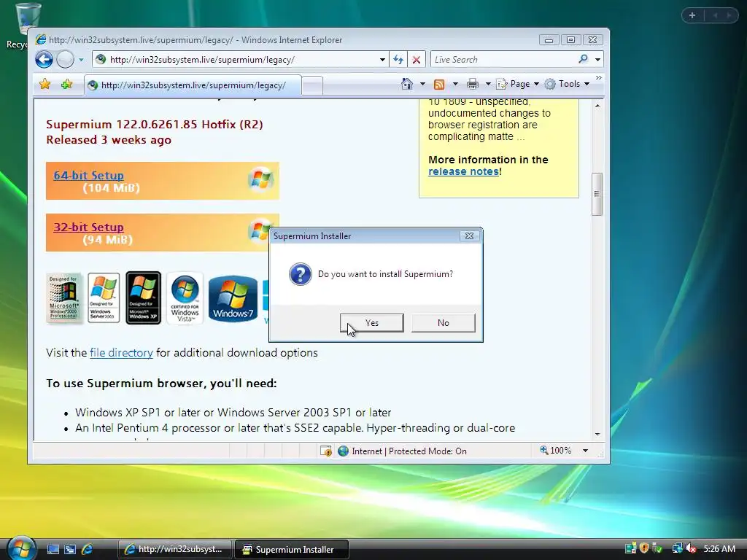Expand the Home button dropdown arrow
Image resolution: width=747 pixels, height=560 pixels.
(x=422, y=84)
